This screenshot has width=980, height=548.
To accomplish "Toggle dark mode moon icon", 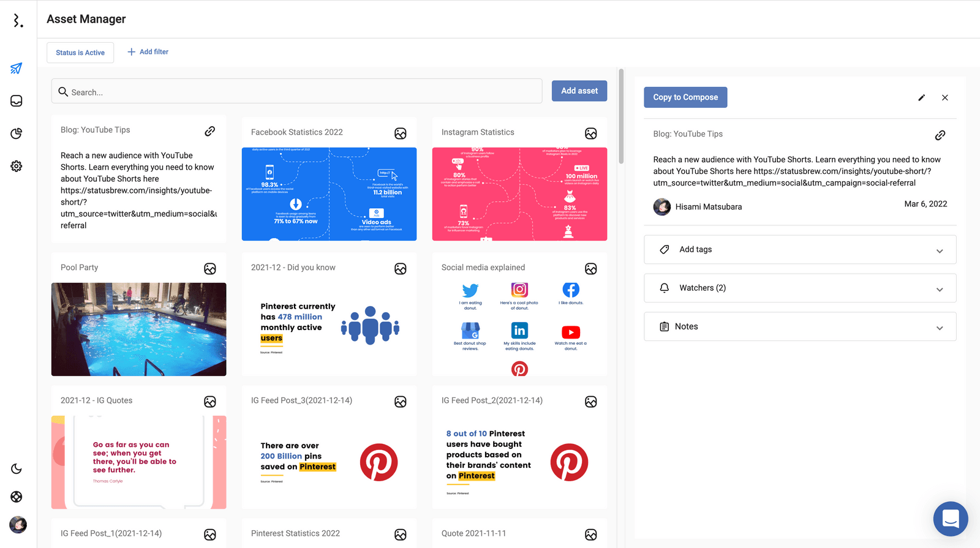I will [x=17, y=469].
